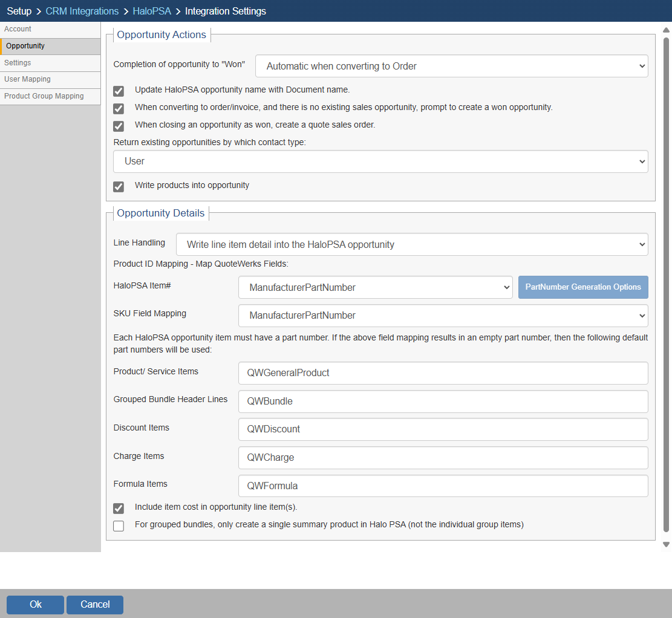Toggle prompt to create a won opportunity checkbox
This screenshot has height=618, width=672.
[119, 108]
